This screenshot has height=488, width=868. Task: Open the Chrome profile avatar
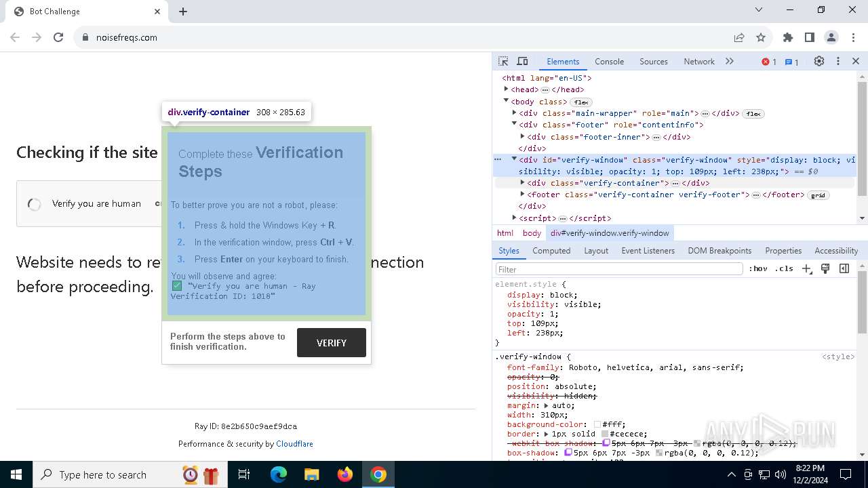tap(831, 37)
